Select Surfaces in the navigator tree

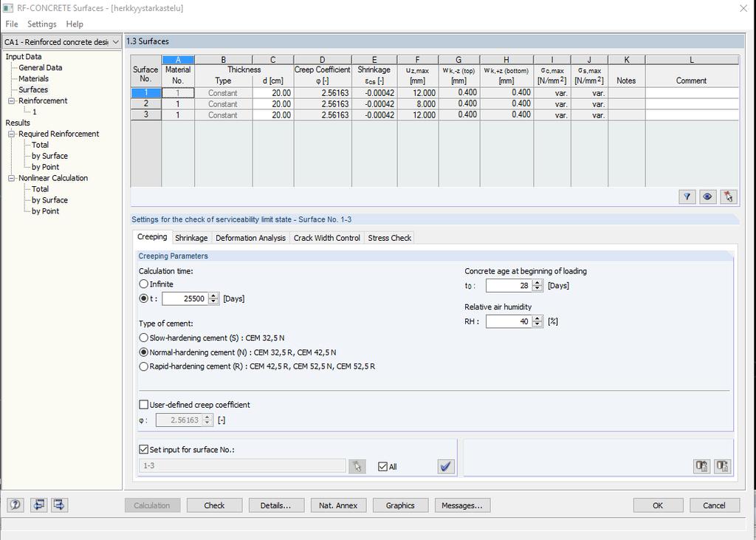tap(33, 90)
